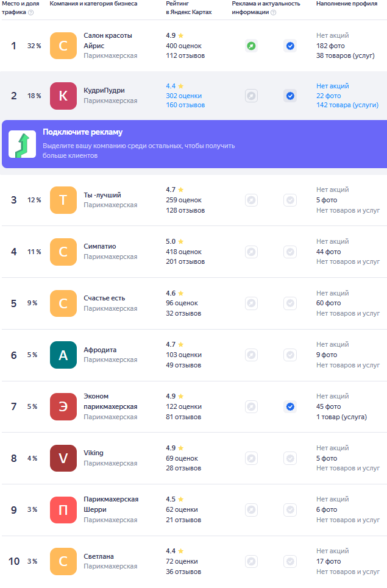Click the blue verified checkmark for Эконом парикмахерская
The height and width of the screenshot is (588, 387).
pos(290,406)
